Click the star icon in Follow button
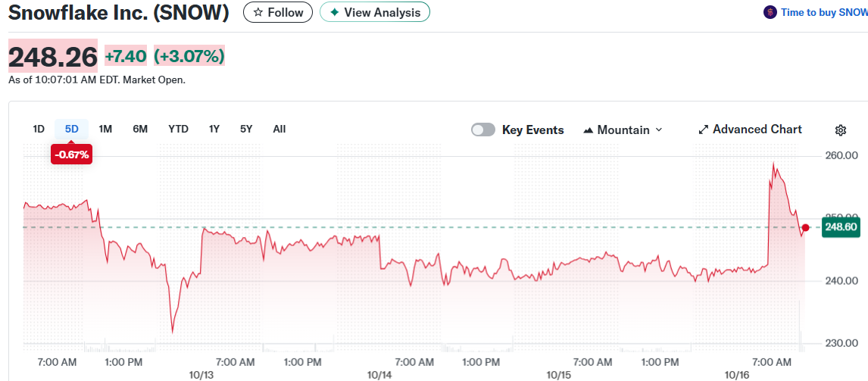Image resolution: width=868 pixels, height=381 pixels. [258, 12]
